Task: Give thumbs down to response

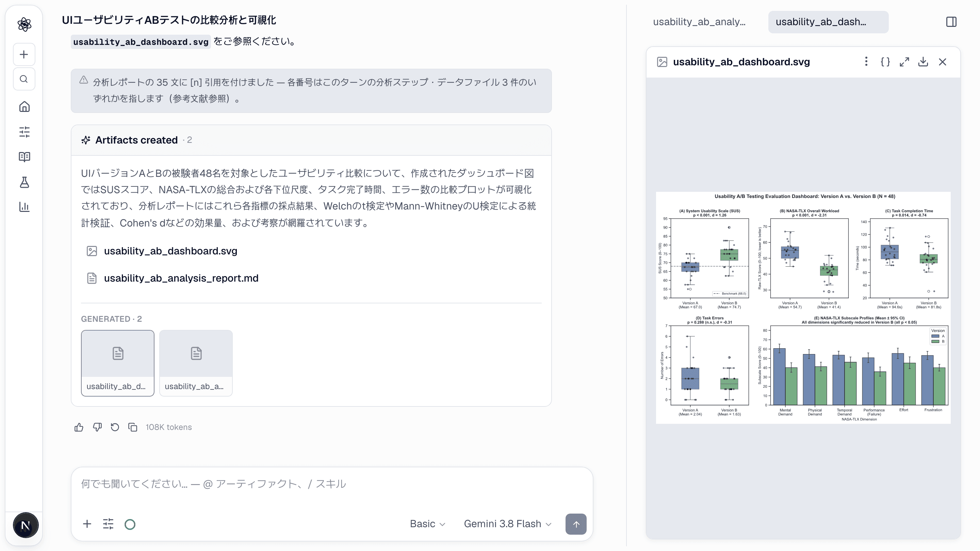Action: click(97, 428)
